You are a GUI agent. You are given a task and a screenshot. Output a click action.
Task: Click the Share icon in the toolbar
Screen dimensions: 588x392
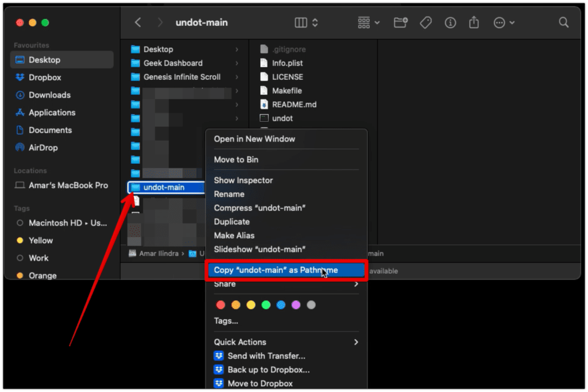pos(474,22)
